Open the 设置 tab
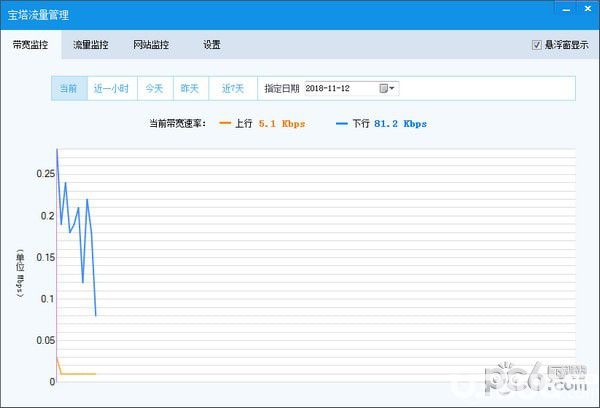Image resolution: width=600 pixels, height=408 pixels. pos(212,45)
